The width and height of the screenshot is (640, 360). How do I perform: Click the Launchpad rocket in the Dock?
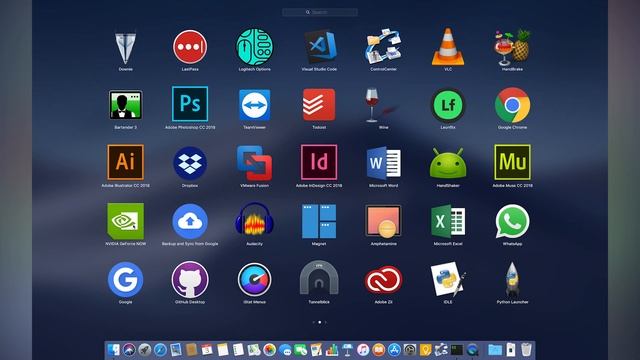pyautogui.click(x=144, y=350)
